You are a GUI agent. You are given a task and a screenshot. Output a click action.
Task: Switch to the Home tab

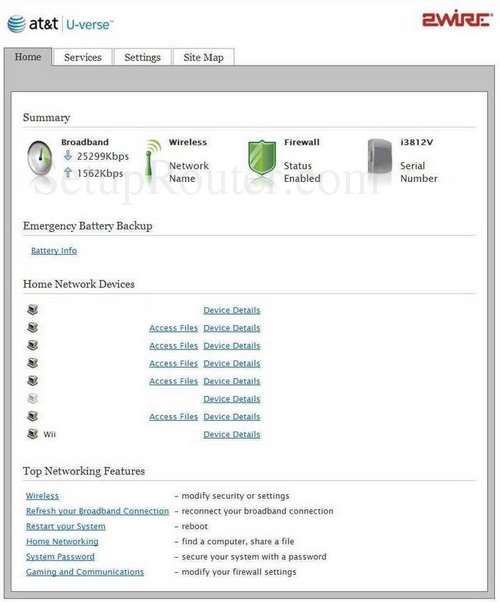(x=28, y=57)
